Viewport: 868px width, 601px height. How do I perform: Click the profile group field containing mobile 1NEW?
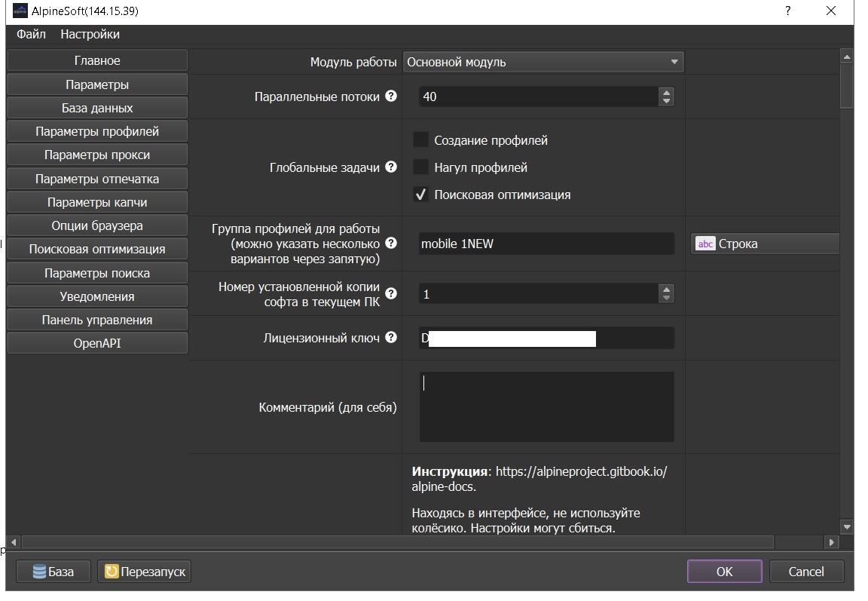(x=547, y=244)
